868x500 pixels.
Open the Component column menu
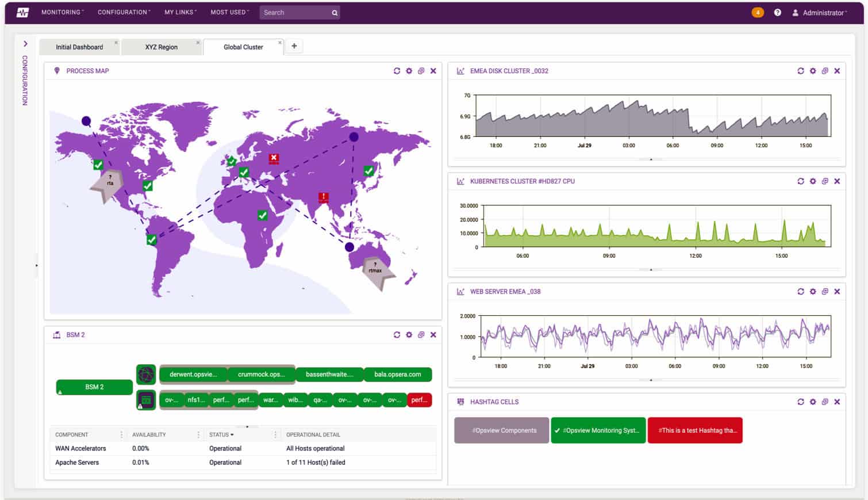[121, 435]
